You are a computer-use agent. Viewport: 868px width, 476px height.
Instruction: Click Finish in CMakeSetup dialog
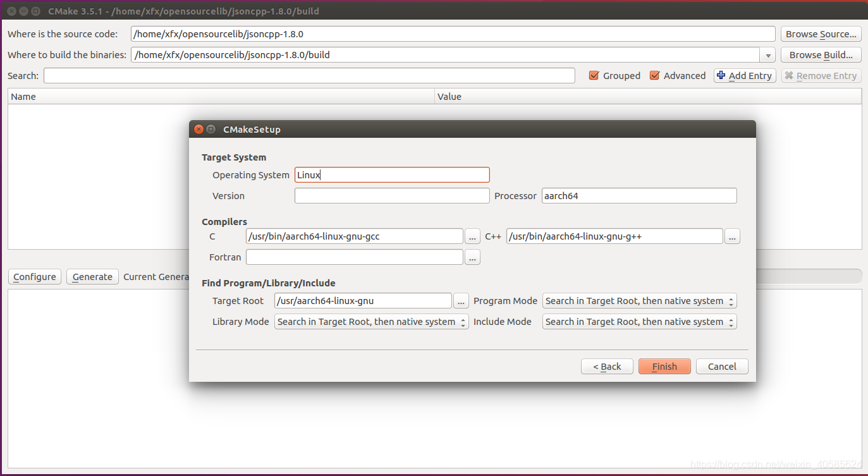[x=664, y=367]
